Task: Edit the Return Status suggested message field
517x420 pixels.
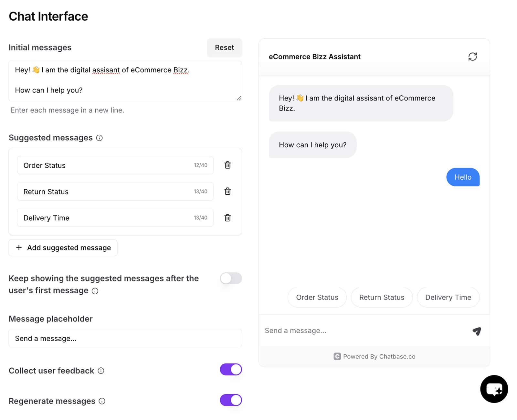Action: point(115,191)
